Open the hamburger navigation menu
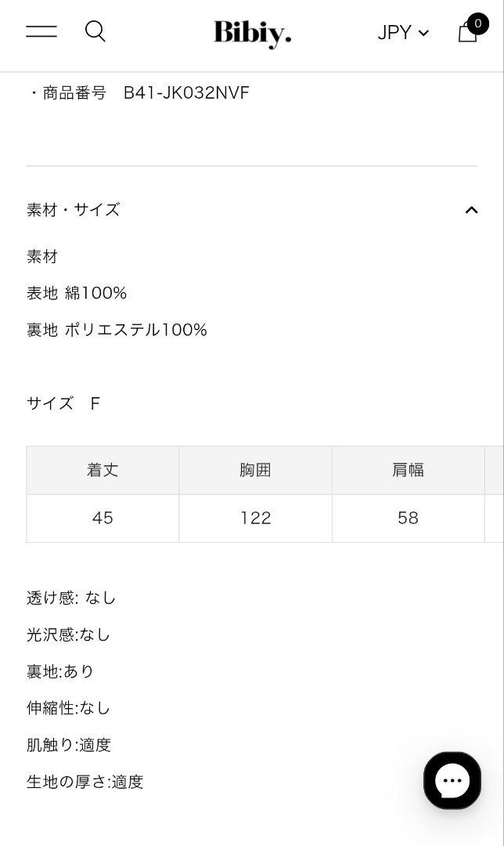The width and height of the screenshot is (504, 846). (41, 31)
